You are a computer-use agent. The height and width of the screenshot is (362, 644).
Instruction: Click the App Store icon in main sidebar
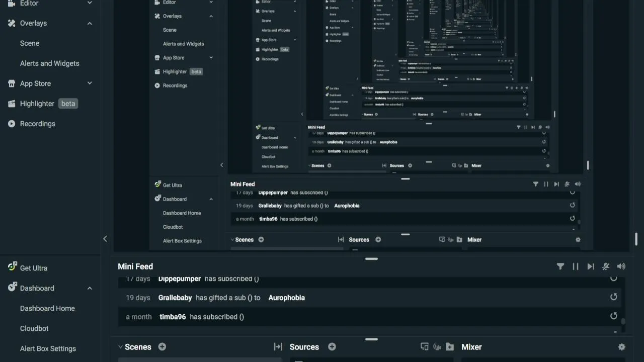tap(12, 83)
